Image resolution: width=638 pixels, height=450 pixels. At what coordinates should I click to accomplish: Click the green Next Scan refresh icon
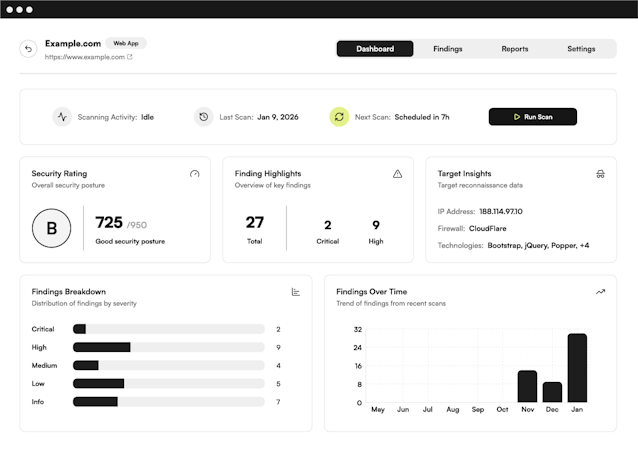[339, 117]
